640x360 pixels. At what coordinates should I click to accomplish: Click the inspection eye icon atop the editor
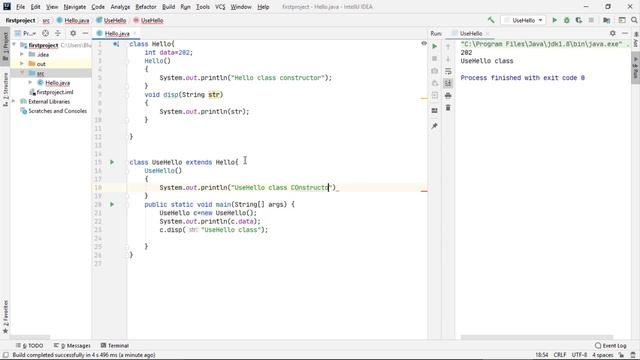pos(424,43)
